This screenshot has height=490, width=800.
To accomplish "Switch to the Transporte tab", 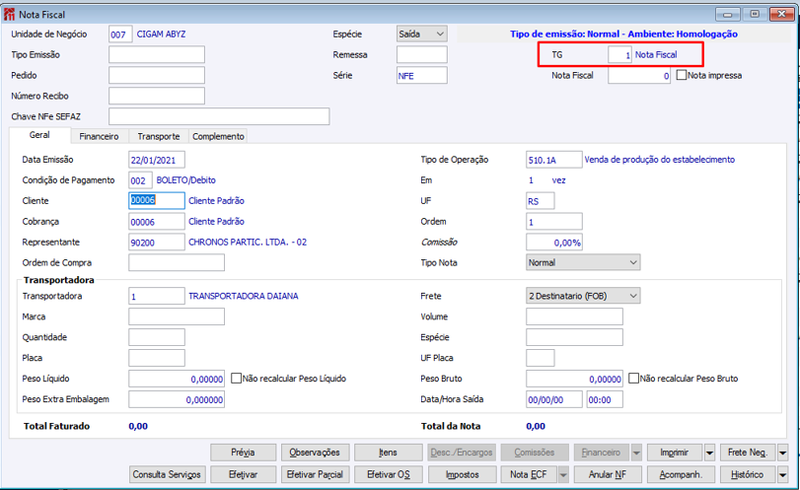I will click(x=158, y=136).
